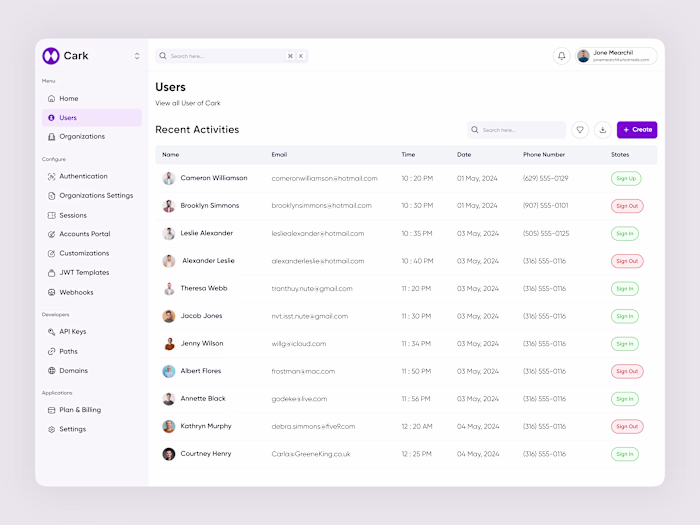Open Organizations in the sidebar
Screen dimensions: 700x525
[92, 137]
